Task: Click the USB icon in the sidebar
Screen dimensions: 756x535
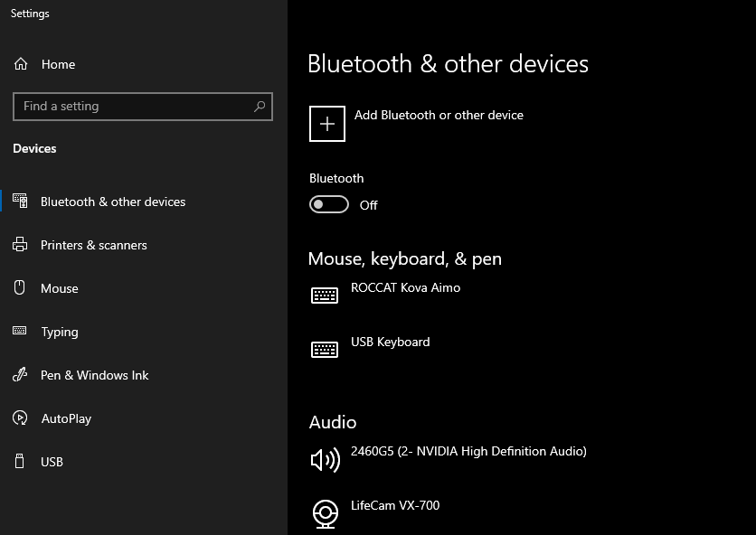Action: pos(19,462)
